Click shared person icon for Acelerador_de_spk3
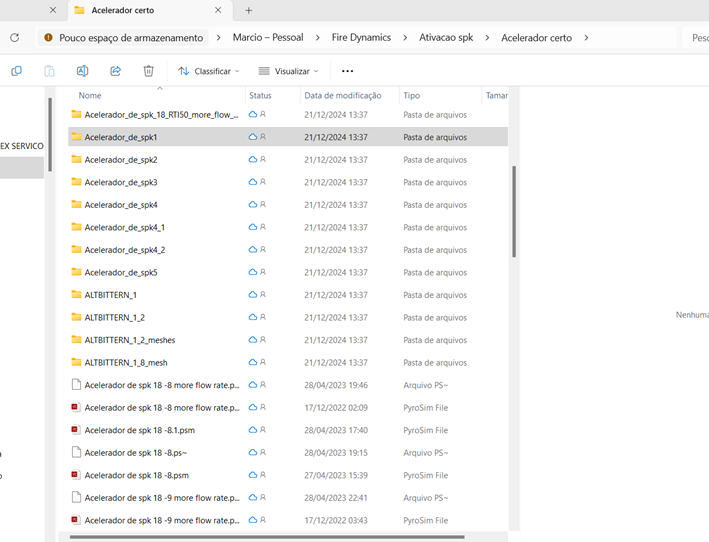This screenshot has height=542, width=709. point(263,182)
